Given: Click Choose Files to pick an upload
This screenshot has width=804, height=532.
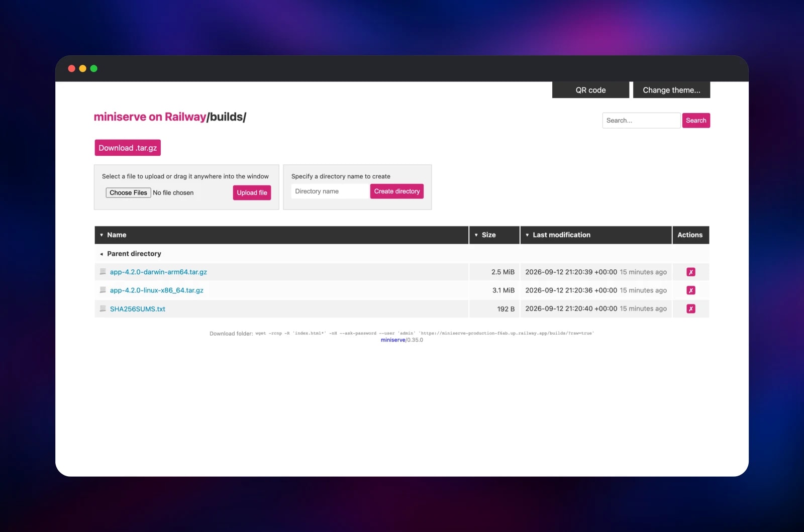Looking at the screenshot, I should pyautogui.click(x=128, y=192).
